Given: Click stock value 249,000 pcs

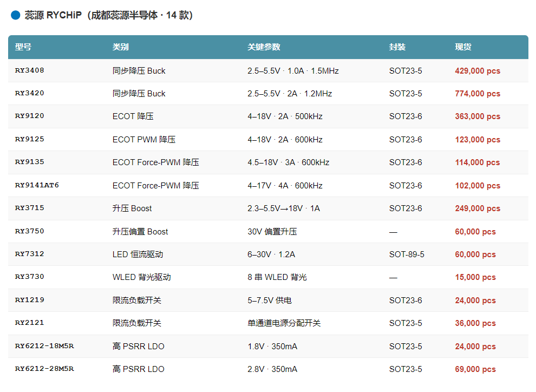Looking at the screenshot, I should pos(478,208).
